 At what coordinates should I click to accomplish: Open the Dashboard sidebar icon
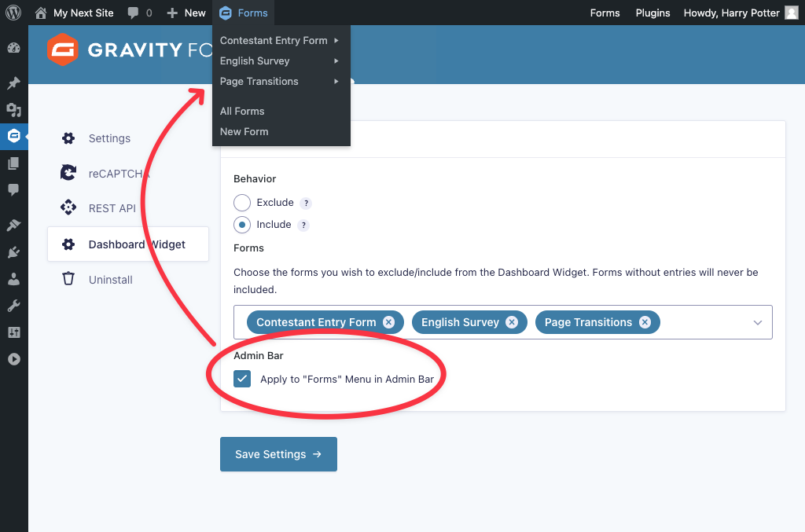pos(14,48)
